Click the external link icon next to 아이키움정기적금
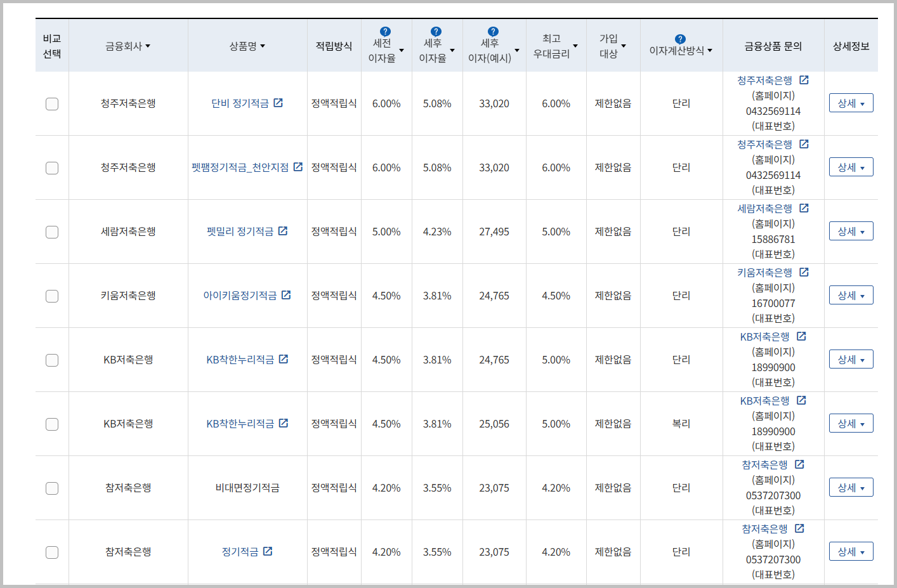 (x=286, y=295)
